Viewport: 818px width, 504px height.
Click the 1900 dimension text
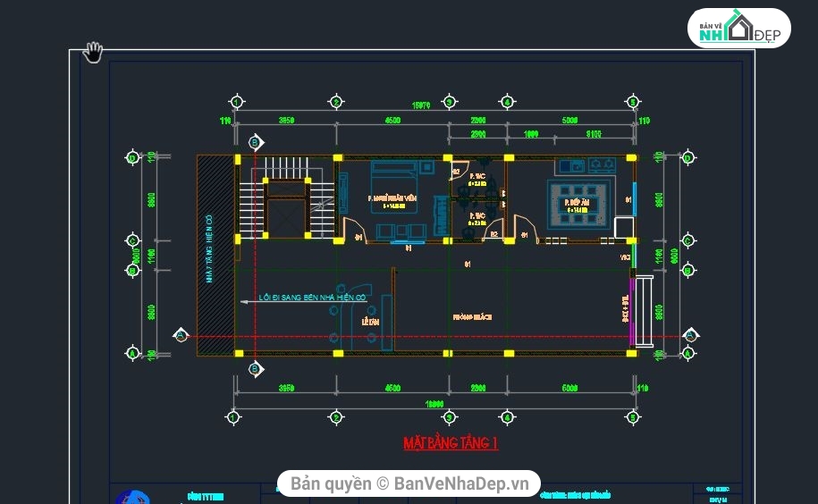point(530,134)
